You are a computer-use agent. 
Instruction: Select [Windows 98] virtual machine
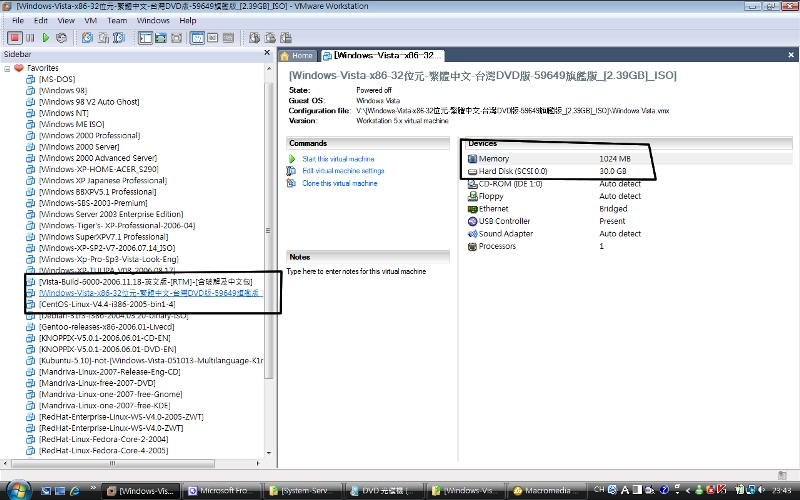tap(63, 91)
